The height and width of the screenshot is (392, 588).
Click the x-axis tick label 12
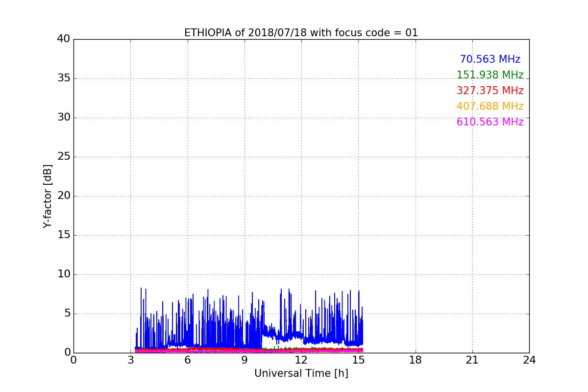pyautogui.click(x=301, y=360)
